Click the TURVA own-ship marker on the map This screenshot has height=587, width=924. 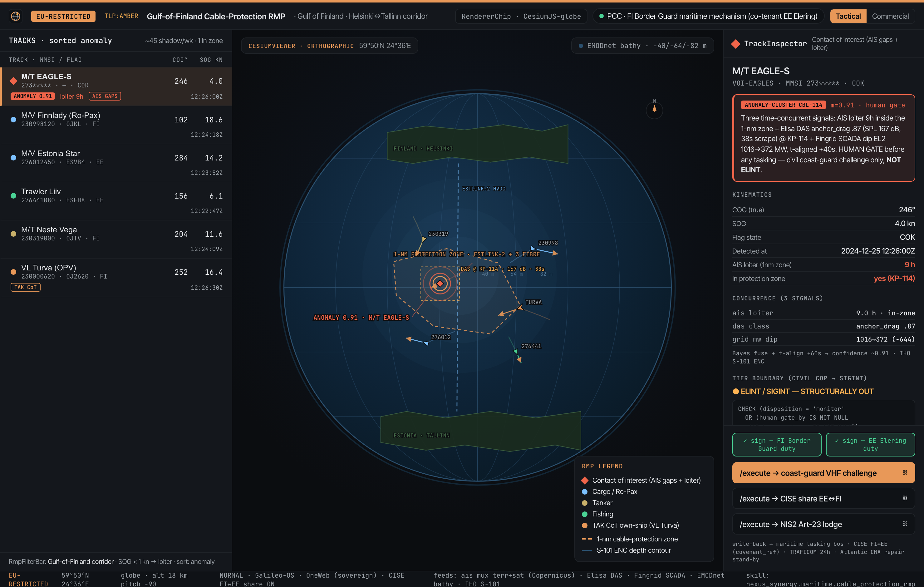(520, 308)
